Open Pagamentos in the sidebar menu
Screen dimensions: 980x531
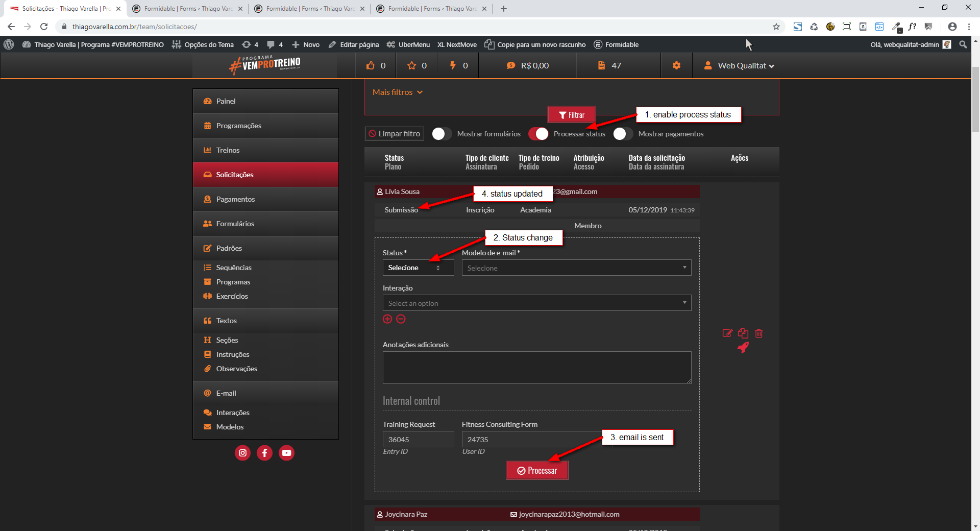(235, 199)
